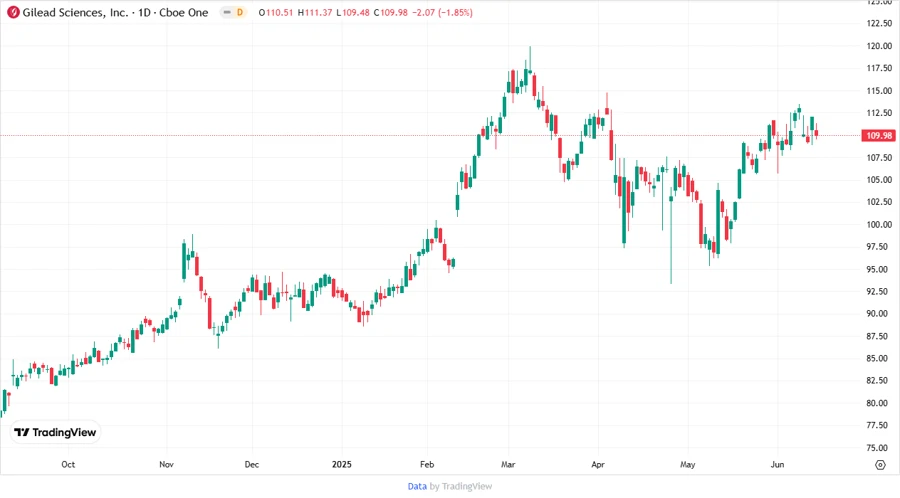Click the Apr label on time axis
This screenshot has width=900, height=498.
[598, 465]
